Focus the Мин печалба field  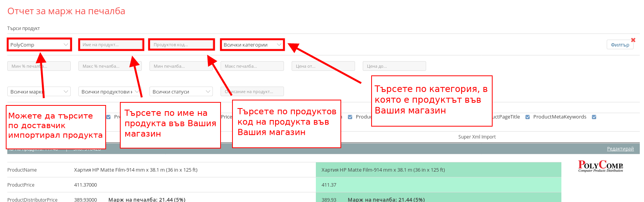(181, 66)
